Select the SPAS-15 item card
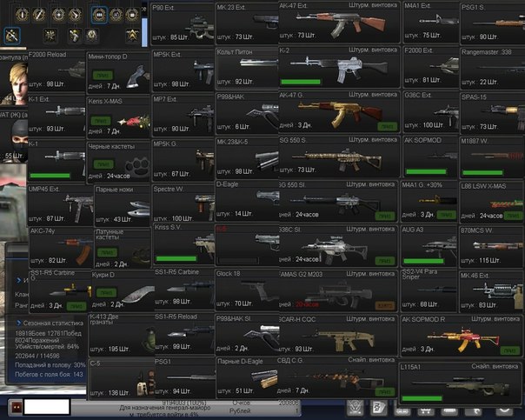This screenshot has width=525, height=420. [492, 114]
